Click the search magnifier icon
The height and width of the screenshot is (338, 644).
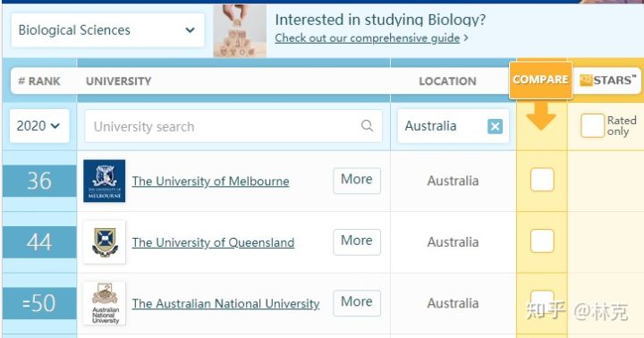tap(368, 126)
